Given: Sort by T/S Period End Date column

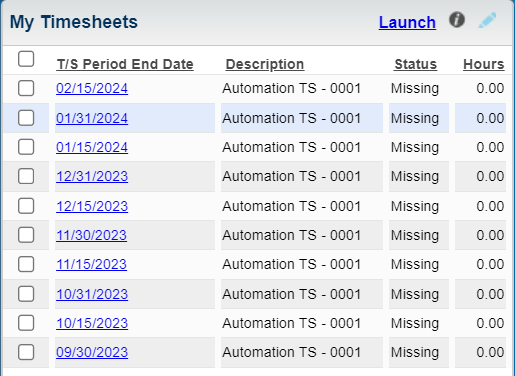Looking at the screenshot, I should (x=125, y=64).
